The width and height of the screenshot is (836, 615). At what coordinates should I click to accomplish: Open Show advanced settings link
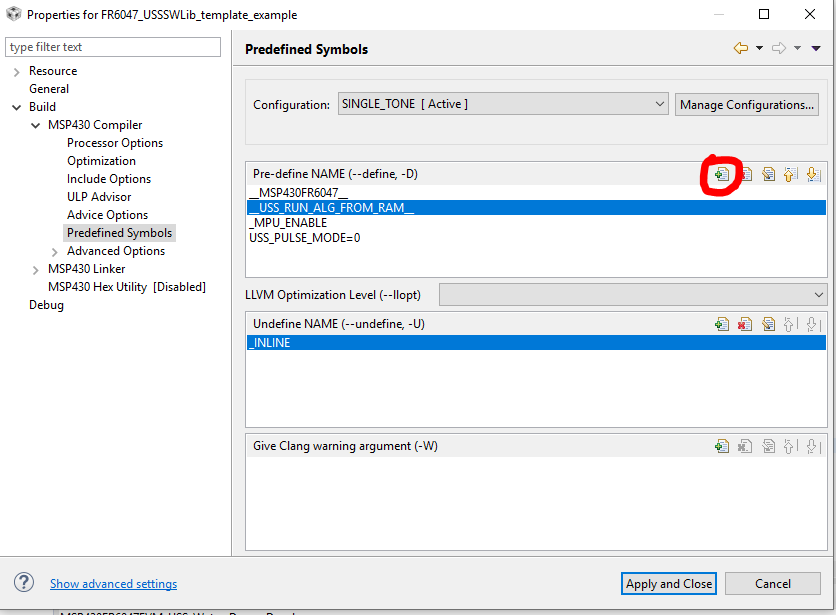coord(112,583)
